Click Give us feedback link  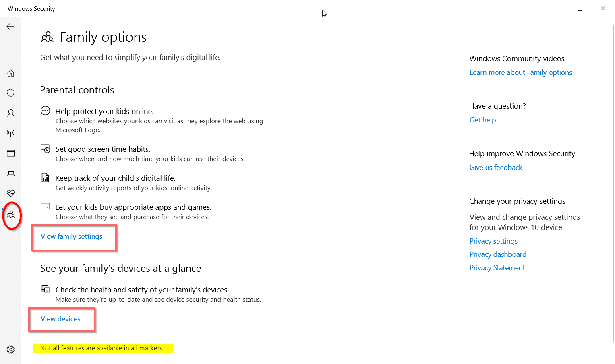pyautogui.click(x=496, y=168)
